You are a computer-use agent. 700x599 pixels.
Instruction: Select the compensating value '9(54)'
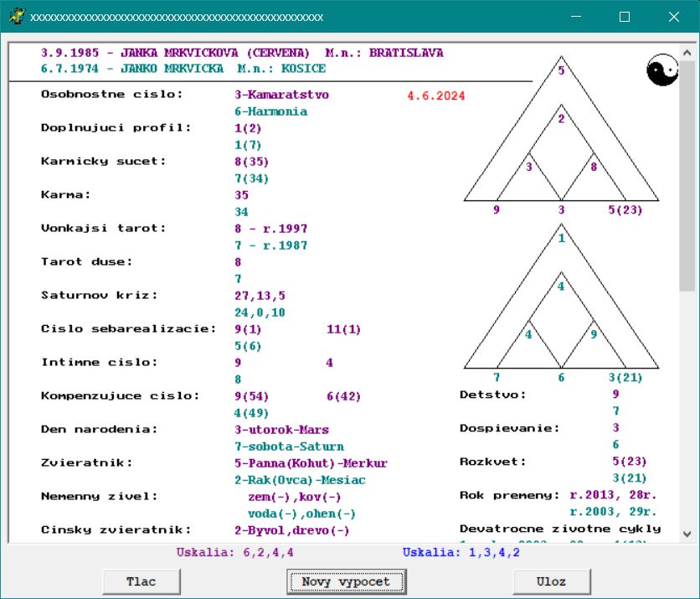point(252,396)
